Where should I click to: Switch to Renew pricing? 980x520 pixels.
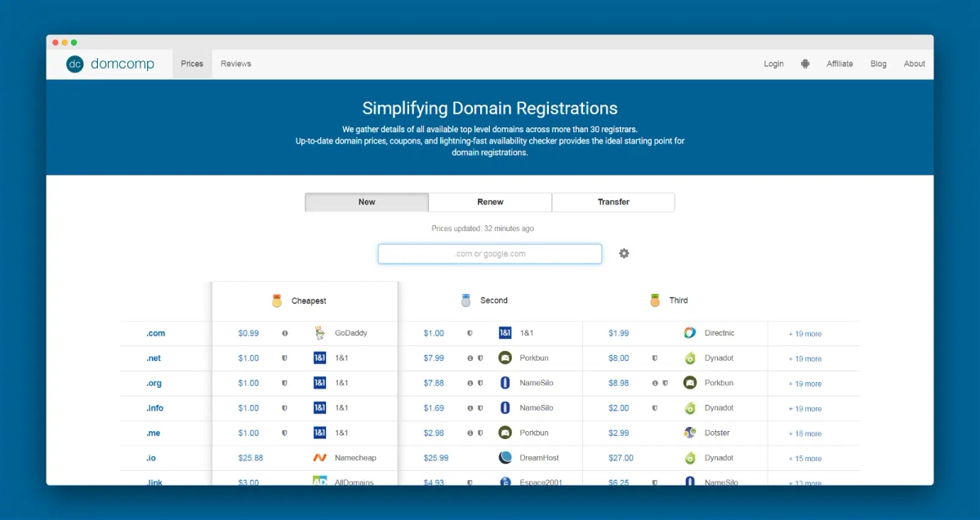coord(490,202)
